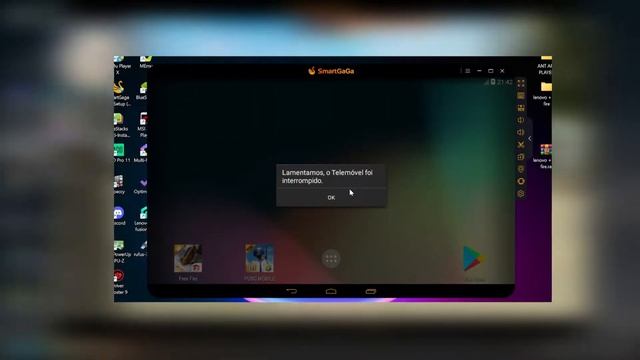This screenshot has width=640, height=360.
Task: Click the volume up sidebar icon
Action: coord(521,120)
